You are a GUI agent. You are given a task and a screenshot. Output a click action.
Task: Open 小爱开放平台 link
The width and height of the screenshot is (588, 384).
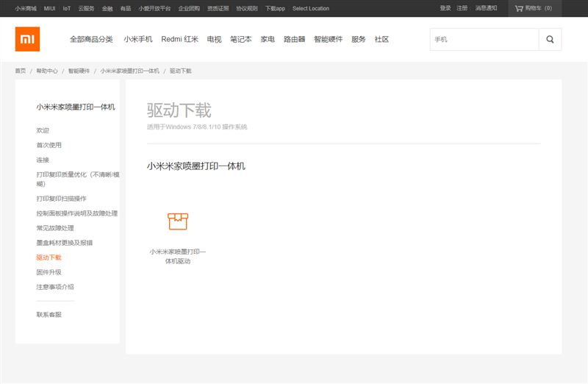pyautogui.click(x=154, y=8)
